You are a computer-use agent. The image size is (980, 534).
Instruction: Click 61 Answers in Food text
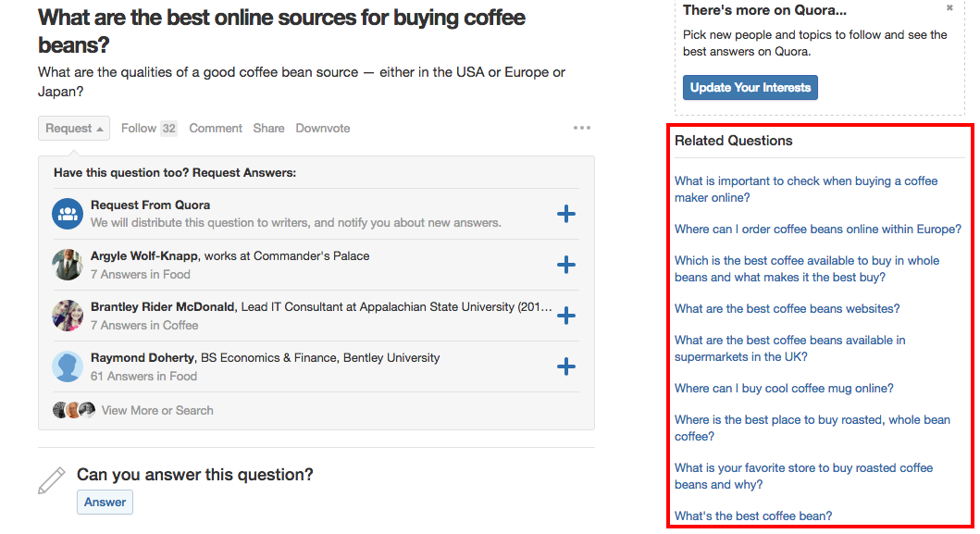(x=143, y=377)
